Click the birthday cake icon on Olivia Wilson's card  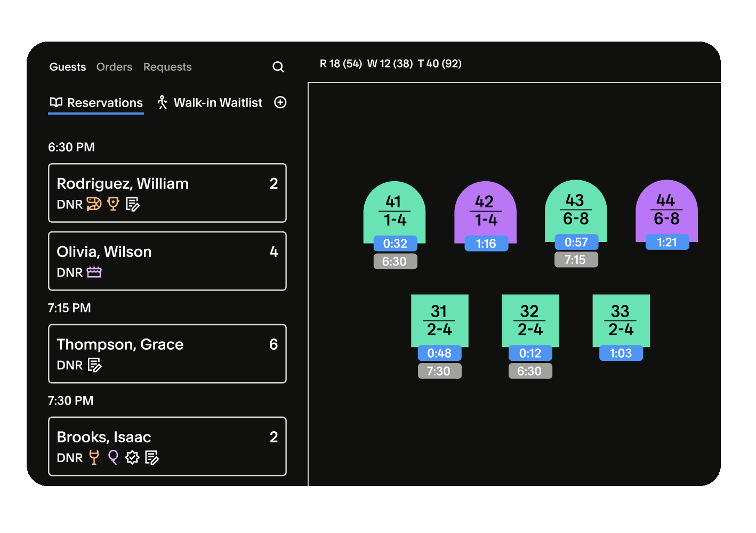pos(94,272)
